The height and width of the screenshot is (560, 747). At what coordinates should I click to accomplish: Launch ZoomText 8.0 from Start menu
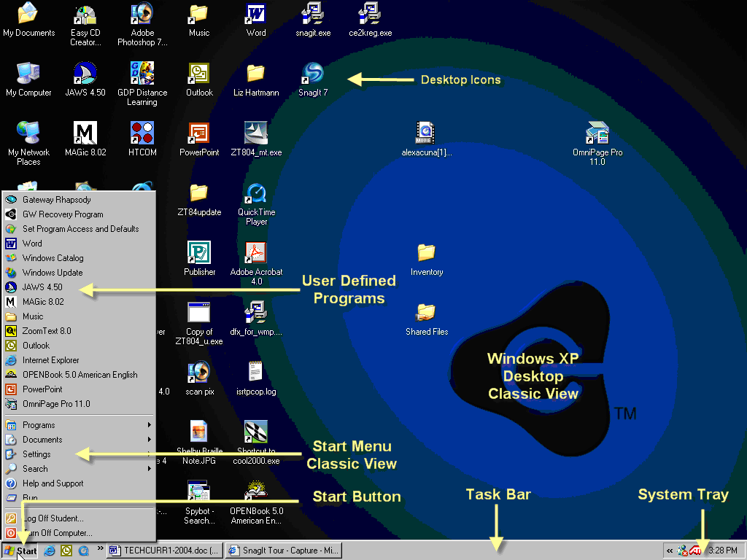[x=79, y=330]
